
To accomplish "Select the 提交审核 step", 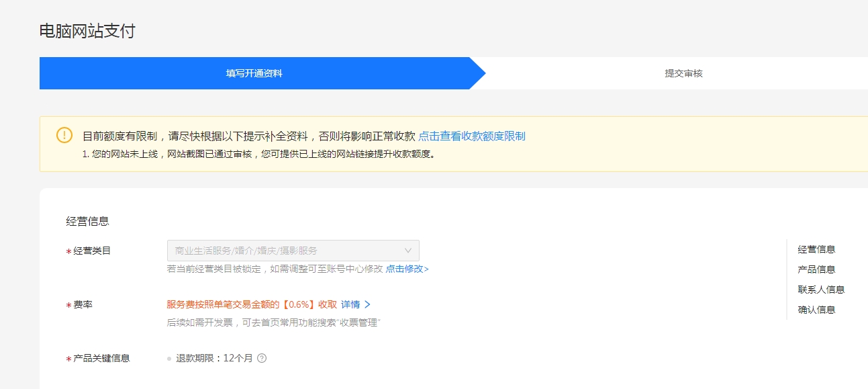I will pos(683,73).
